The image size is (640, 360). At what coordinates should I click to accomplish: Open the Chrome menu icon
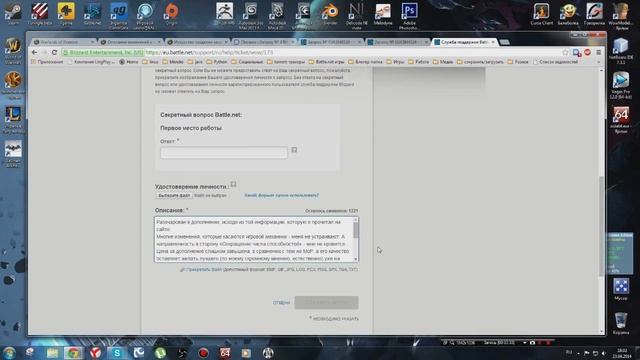pos(598,52)
